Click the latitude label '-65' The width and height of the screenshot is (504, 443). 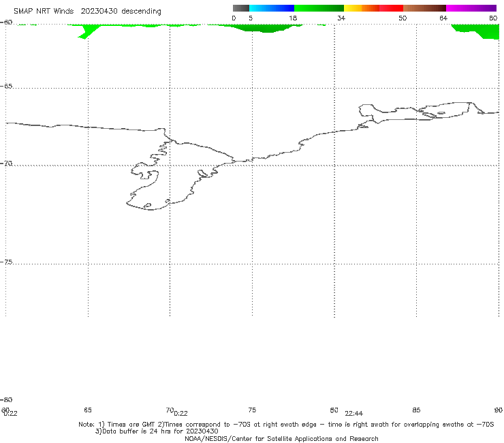click(x=6, y=87)
